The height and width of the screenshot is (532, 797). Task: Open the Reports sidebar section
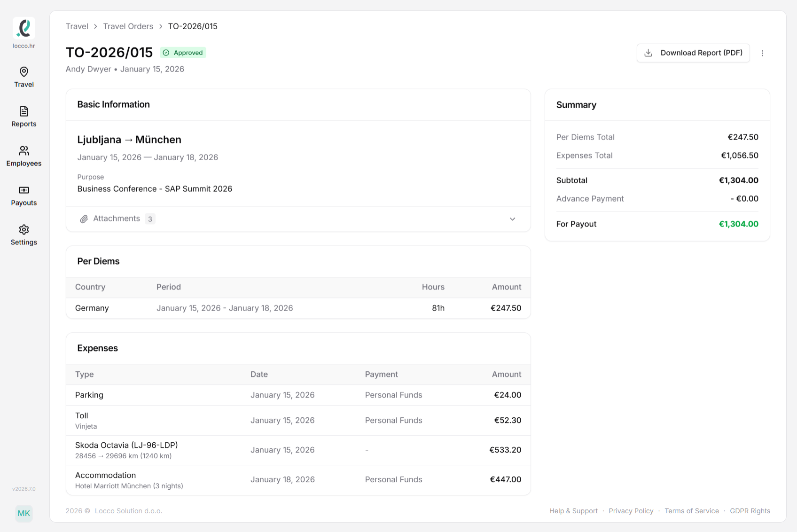pyautogui.click(x=24, y=117)
